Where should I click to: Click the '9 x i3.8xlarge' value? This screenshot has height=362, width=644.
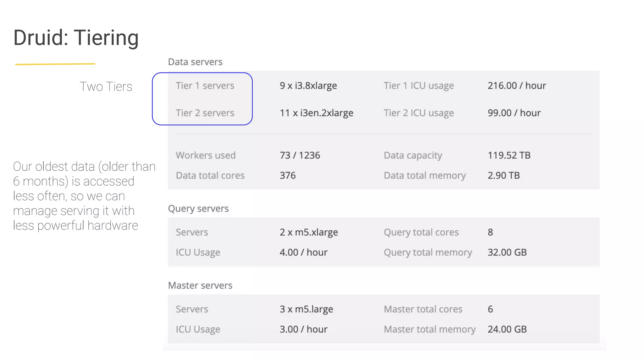pyautogui.click(x=308, y=85)
